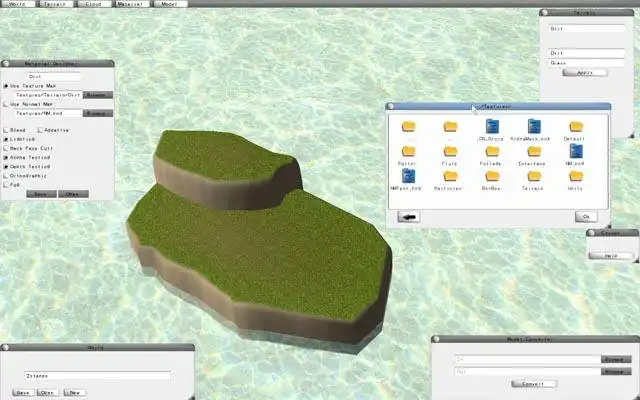Create a New world
This screenshot has width=640, height=400.
coord(75,393)
